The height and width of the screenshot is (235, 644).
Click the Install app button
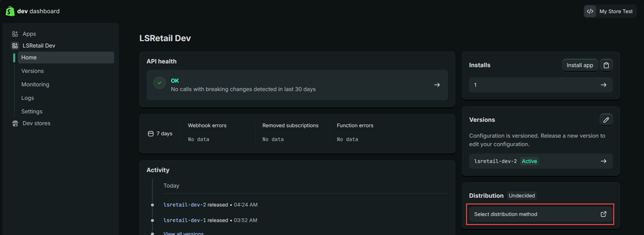click(x=580, y=65)
